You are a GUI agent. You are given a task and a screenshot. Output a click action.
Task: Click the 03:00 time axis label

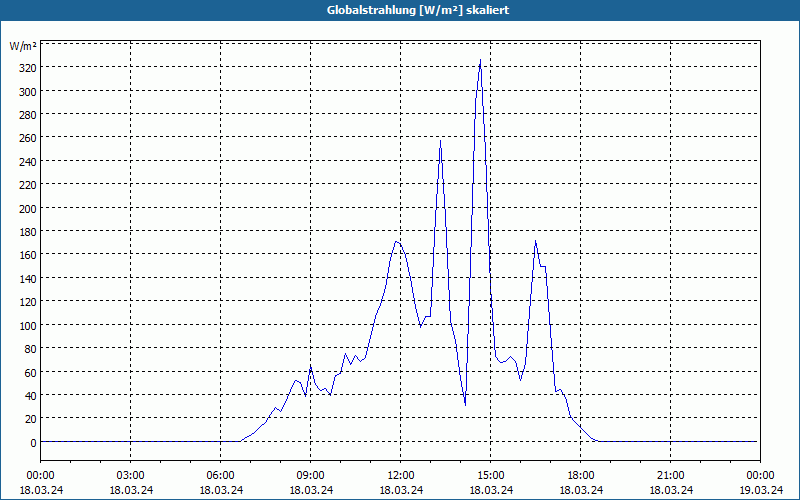pyautogui.click(x=131, y=476)
